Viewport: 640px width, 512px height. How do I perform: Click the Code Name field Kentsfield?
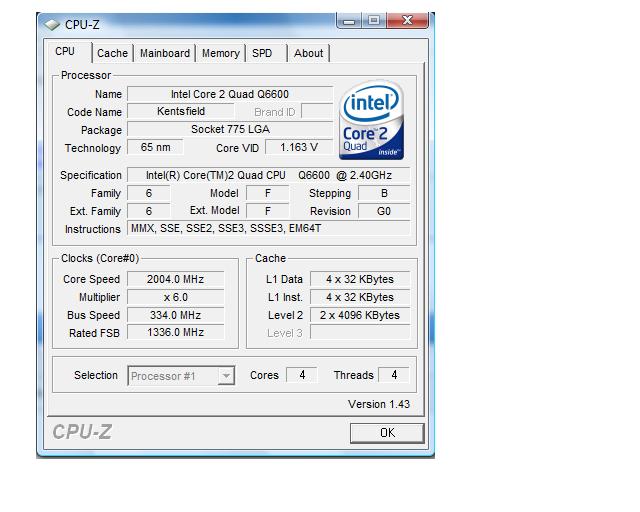pyautogui.click(x=181, y=111)
